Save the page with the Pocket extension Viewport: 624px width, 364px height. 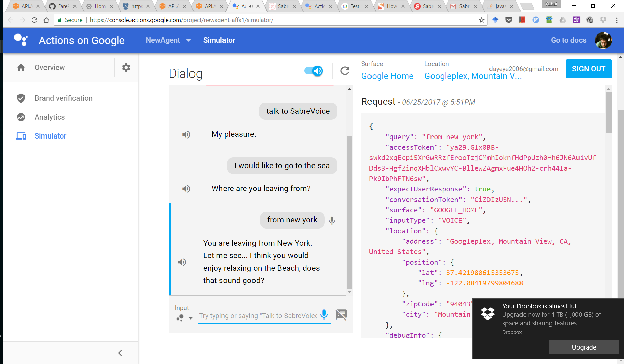click(x=509, y=20)
